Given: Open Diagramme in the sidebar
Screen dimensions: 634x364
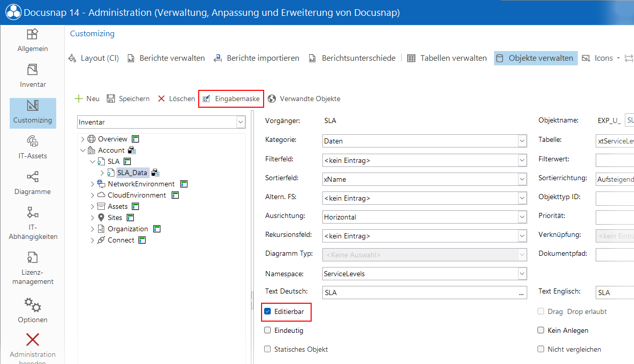Looking at the screenshot, I should (x=33, y=183).
